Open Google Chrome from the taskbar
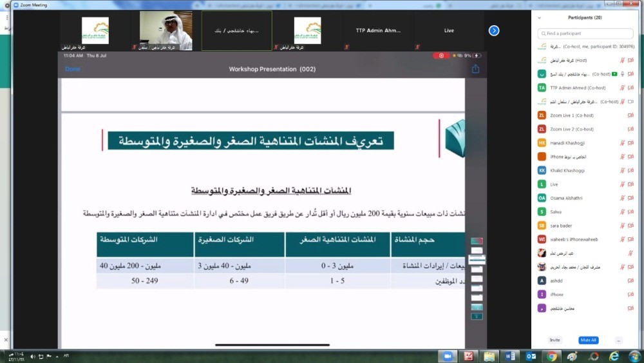 tap(552, 356)
